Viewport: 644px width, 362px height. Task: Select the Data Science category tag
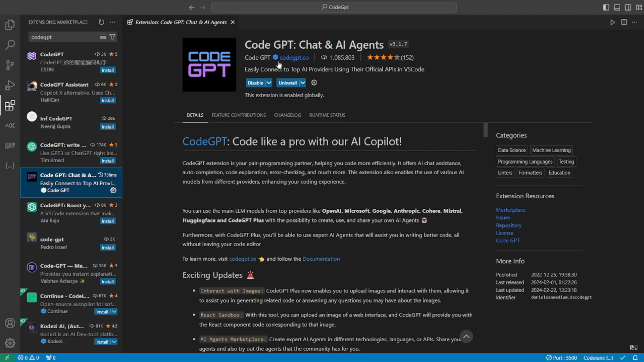(x=512, y=150)
